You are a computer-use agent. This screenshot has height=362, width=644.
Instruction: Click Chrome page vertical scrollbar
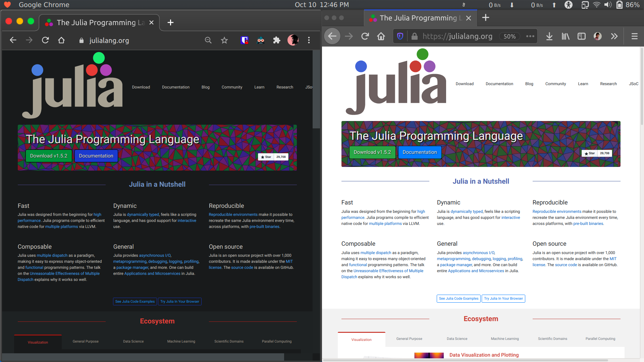click(316, 89)
